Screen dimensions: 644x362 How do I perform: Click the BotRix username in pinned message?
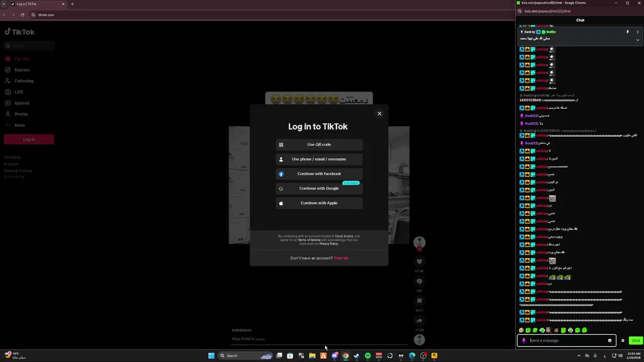click(551, 32)
